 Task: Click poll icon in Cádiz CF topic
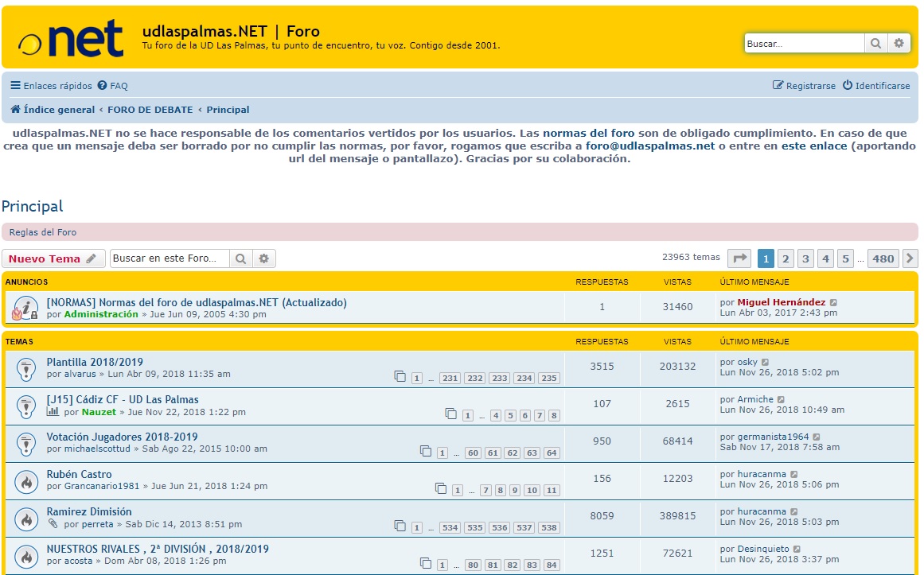point(53,411)
